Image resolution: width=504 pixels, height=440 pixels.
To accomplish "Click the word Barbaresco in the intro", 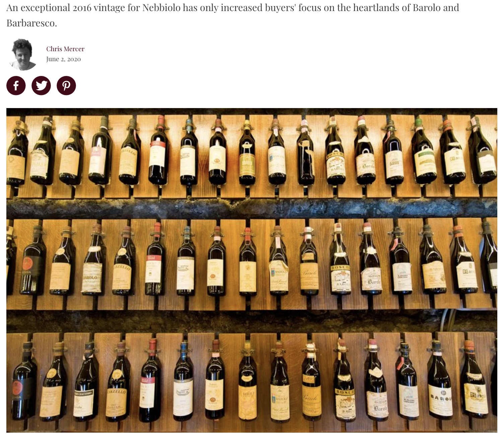I will (32, 23).
